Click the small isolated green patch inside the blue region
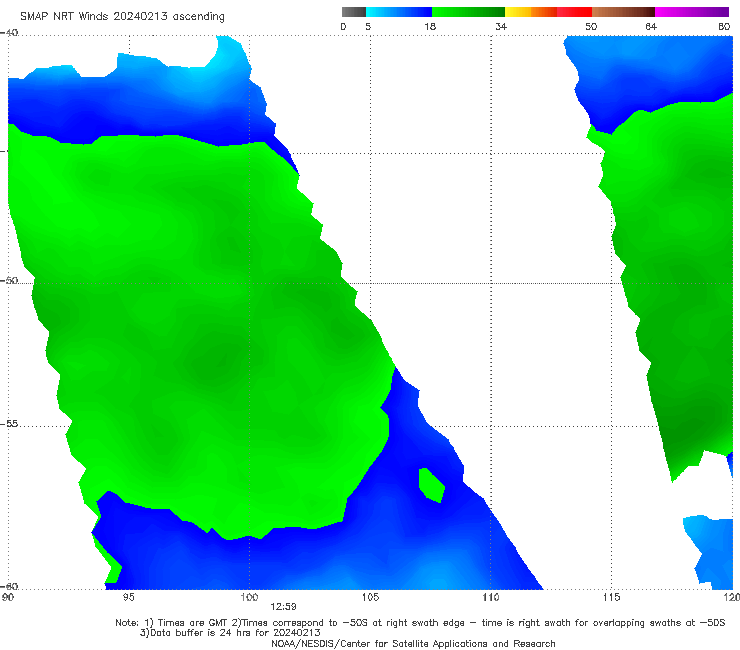Screen dimensions: 740x650 tap(431, 485)
